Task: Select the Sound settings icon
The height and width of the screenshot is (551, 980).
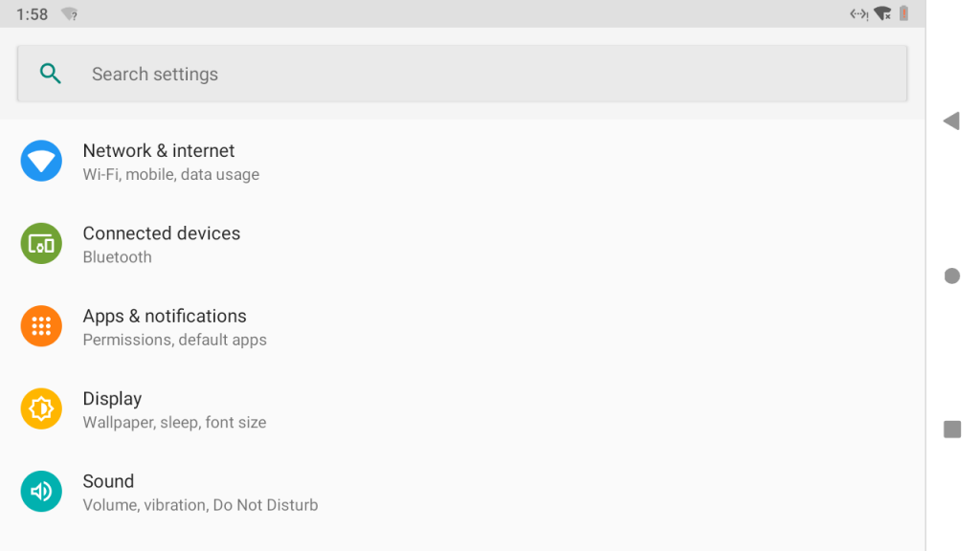Action: (x=41, y=491)
